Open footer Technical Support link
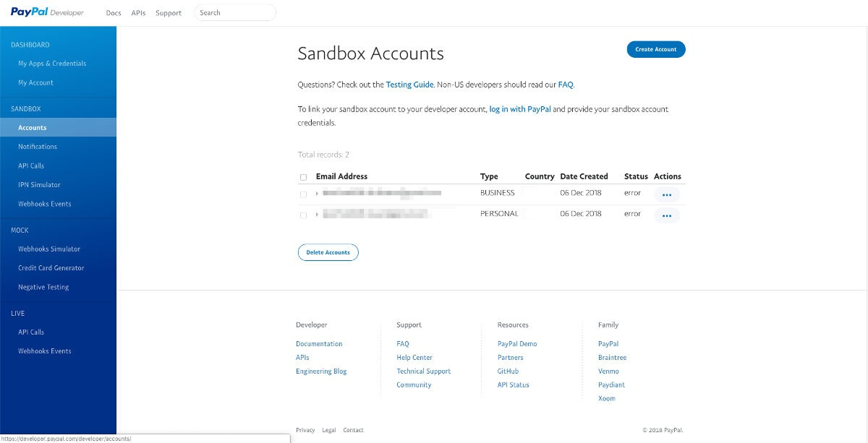This screenshot has height=443, width=868. click(423, 371)
